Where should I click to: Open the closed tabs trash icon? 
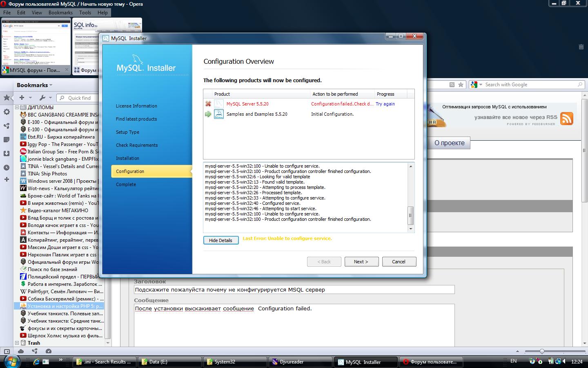point(581,47)
